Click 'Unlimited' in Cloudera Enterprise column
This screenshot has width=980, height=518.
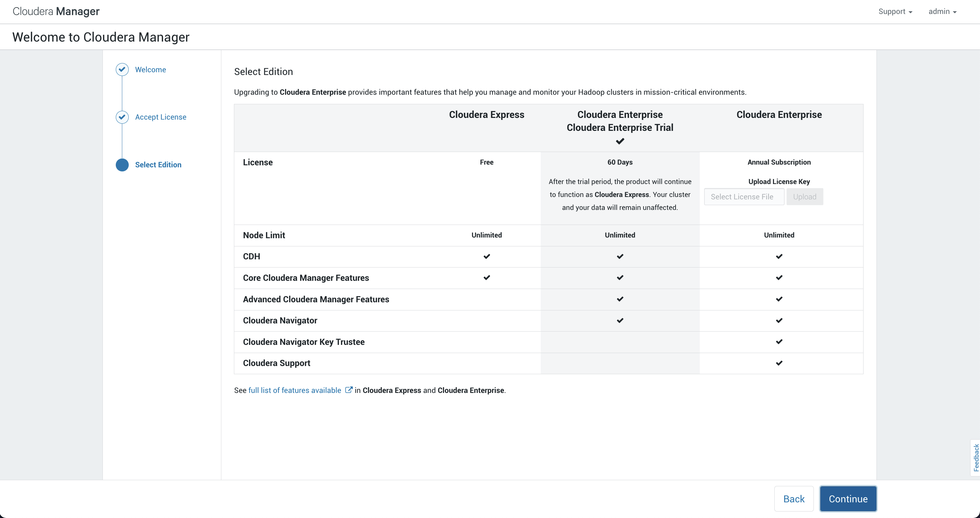[779, 235]
